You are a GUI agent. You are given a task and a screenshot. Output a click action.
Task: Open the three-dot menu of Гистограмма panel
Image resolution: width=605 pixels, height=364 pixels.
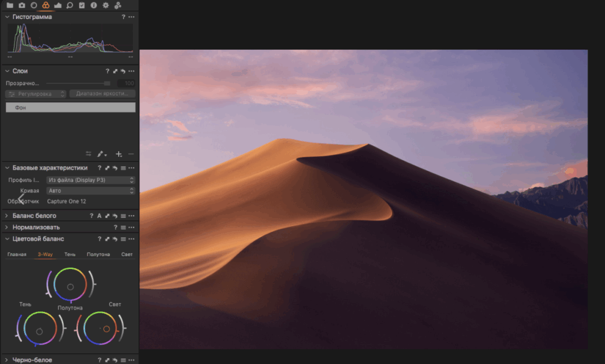[x=132, y=17]
